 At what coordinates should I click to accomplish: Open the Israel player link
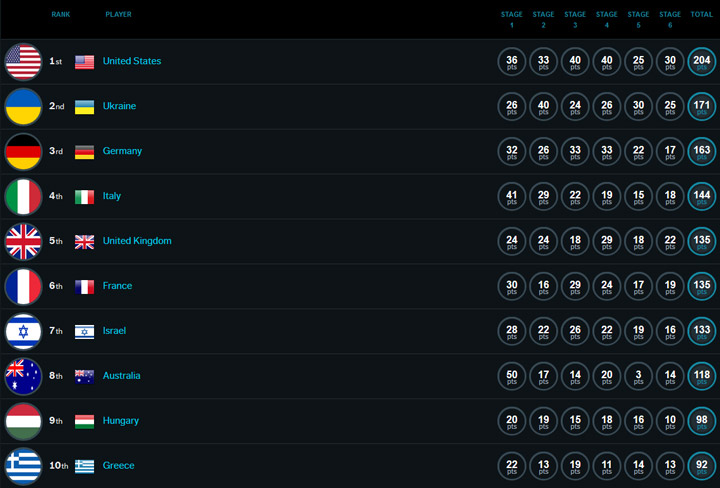point(114,331)
